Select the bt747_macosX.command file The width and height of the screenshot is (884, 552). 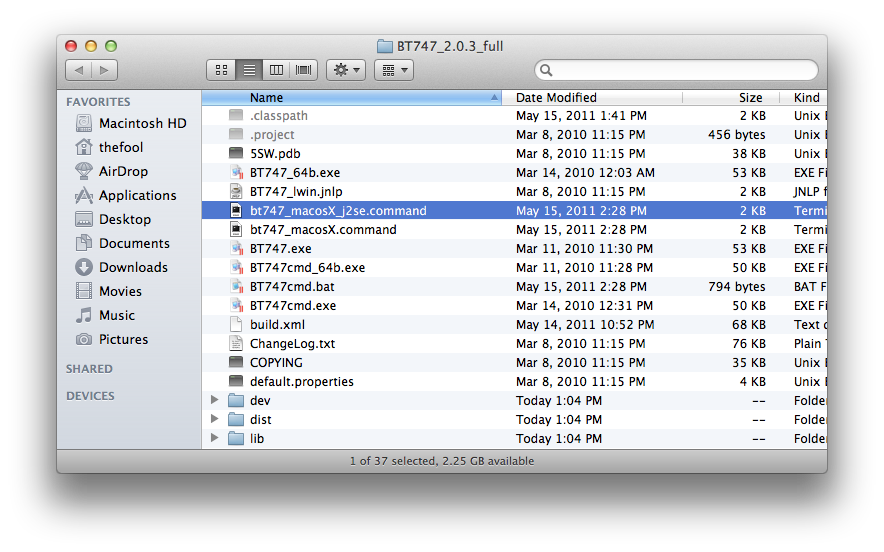coord(322,230)
